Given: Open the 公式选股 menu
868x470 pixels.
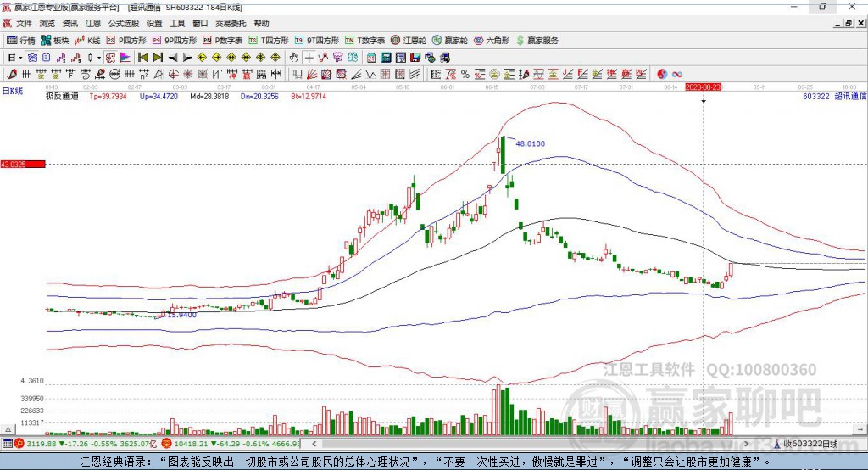Looking at the screenshot, I should pos(124,23).
